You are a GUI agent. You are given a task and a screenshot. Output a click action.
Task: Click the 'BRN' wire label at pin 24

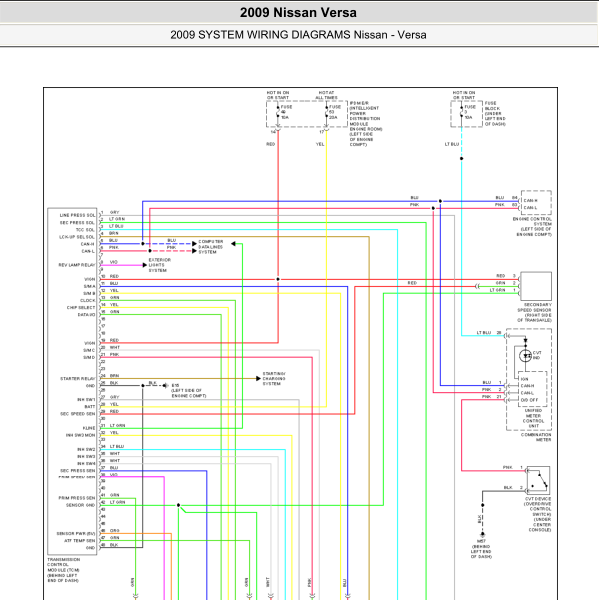(x=114, y=376)
